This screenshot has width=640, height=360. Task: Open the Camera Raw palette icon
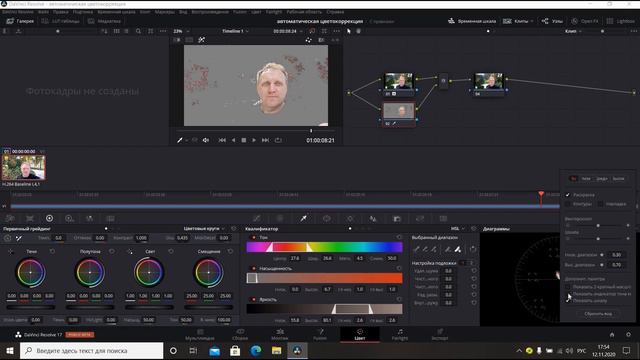tap(10, 219)
